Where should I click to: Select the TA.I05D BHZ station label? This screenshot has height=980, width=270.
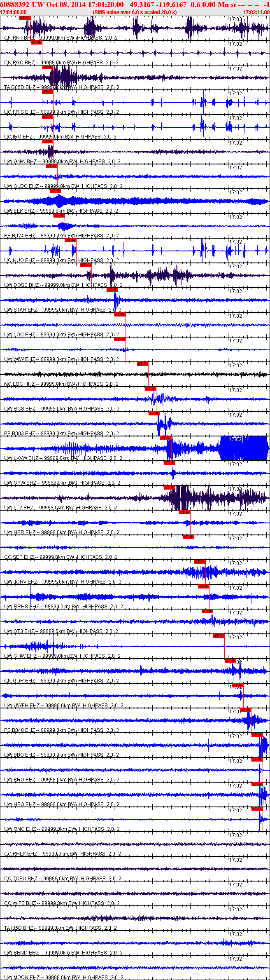coord(19,928)
